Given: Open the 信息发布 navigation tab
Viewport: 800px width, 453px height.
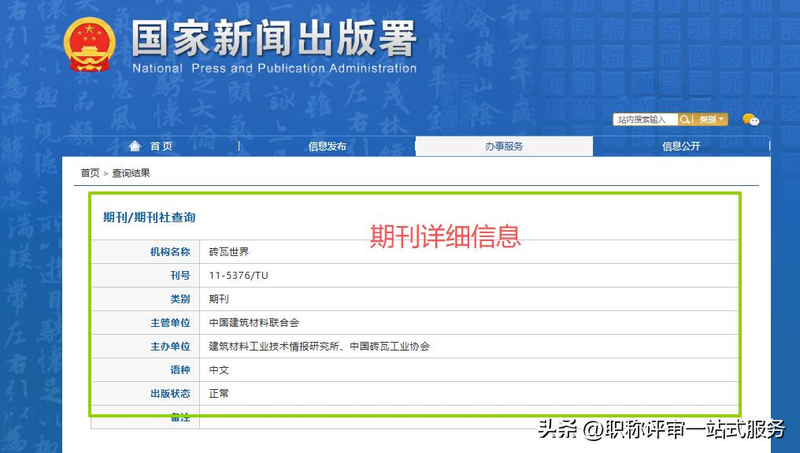Looking at the screenshot, I should coord(327,146).
